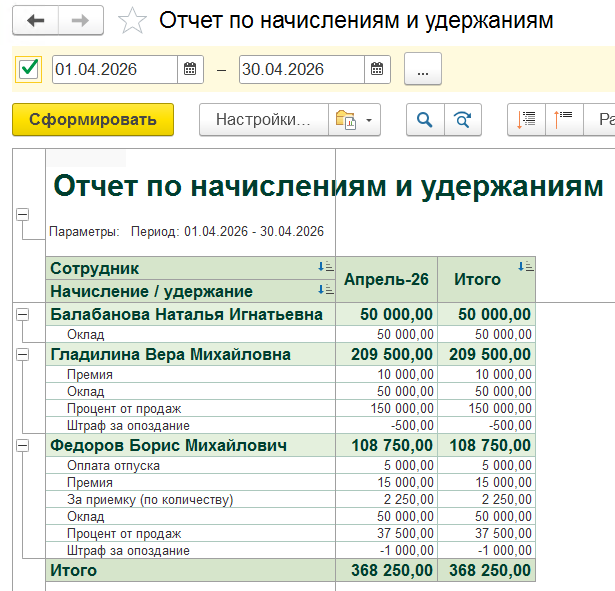The image size is (615, 591).
Task: Collapse the report header parameters group
Action: coord(23,215)
